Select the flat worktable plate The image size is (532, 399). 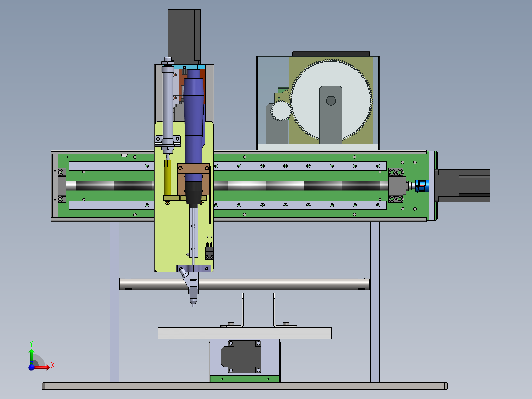(245, 333)
